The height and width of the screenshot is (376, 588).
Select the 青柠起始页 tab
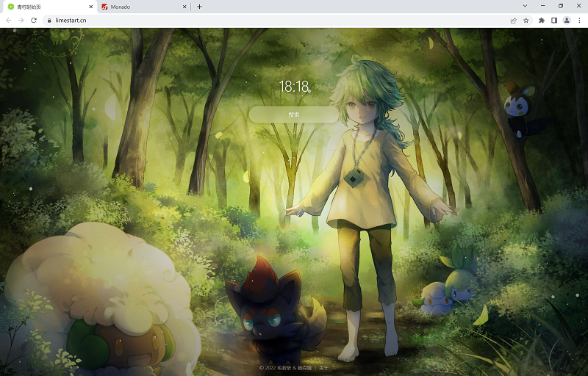pos(44,7)
